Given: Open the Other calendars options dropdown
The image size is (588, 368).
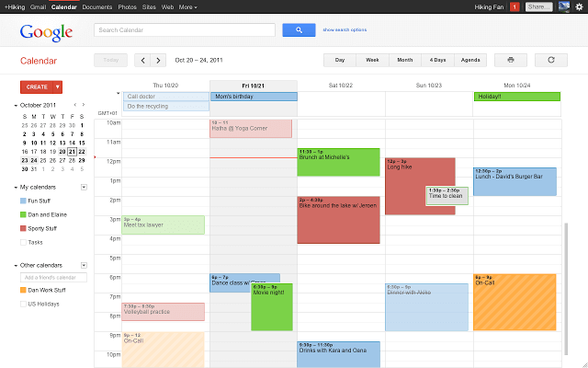Looking at the screenshot, I should 84,265.
